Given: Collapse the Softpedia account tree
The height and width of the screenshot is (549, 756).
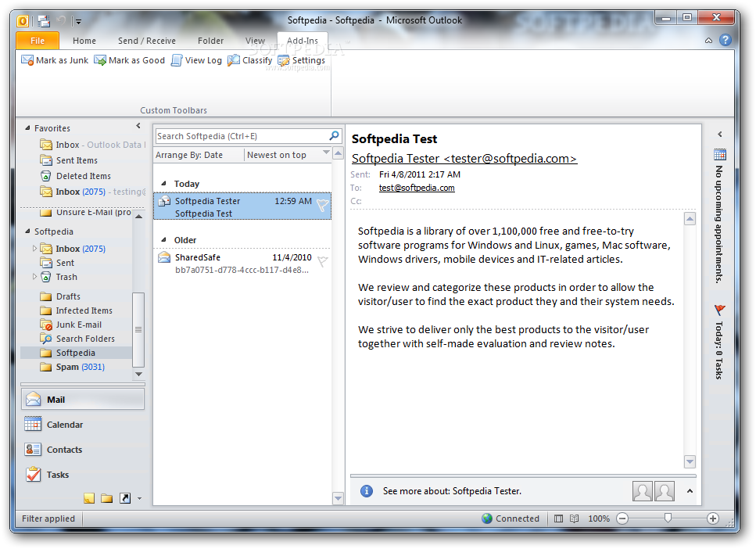Looking at the screenshot, I should click(27, 231).
